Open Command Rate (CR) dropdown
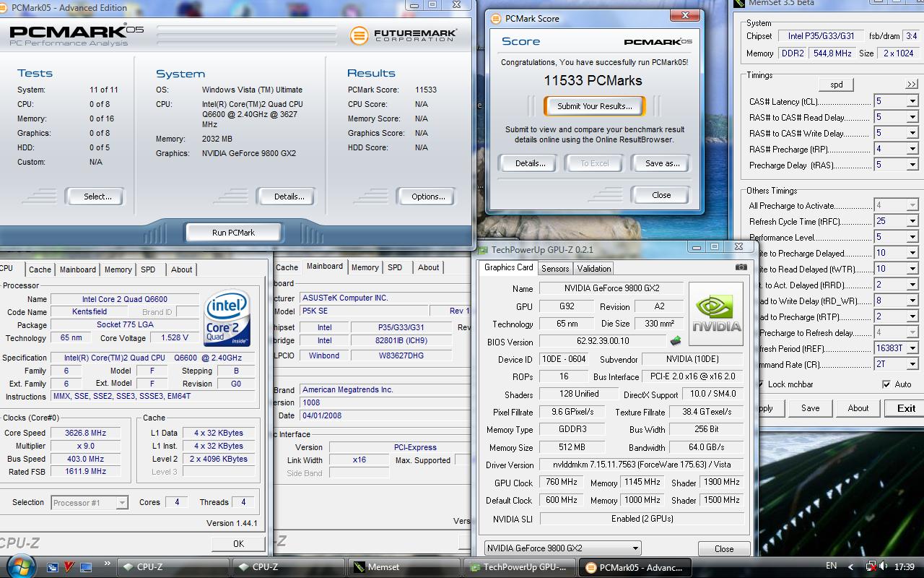This screenshot has height=578, width=924. (x=912, y=364)
